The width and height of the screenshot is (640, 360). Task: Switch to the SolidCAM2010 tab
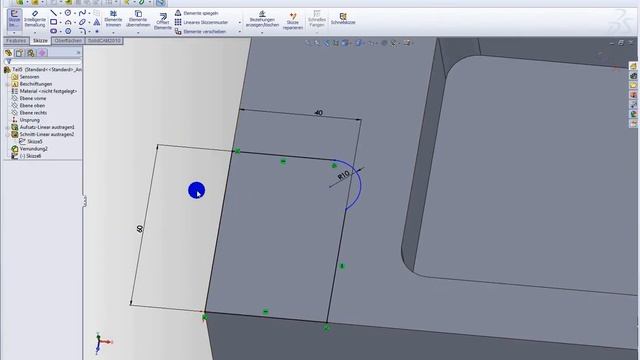(104, 41)
